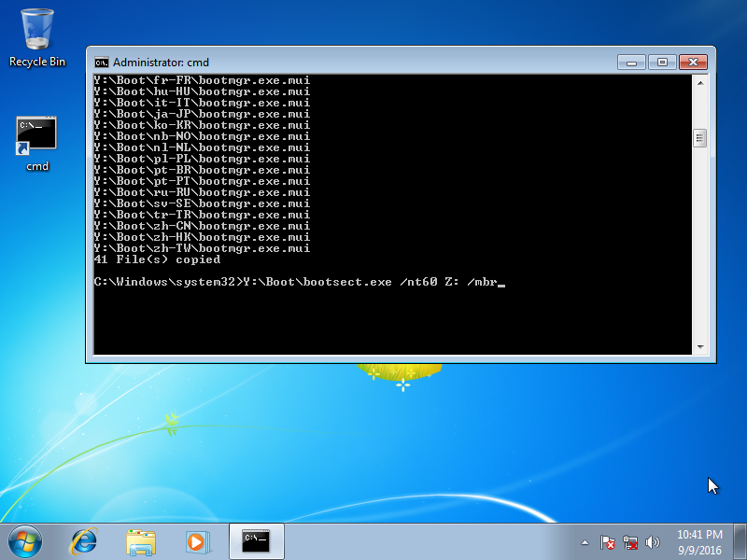Click the Y:\Boot\ja-JP\bootmgr.exe.mui line
747x560 pixels.
pyautogui.click(x=202, y=114)
